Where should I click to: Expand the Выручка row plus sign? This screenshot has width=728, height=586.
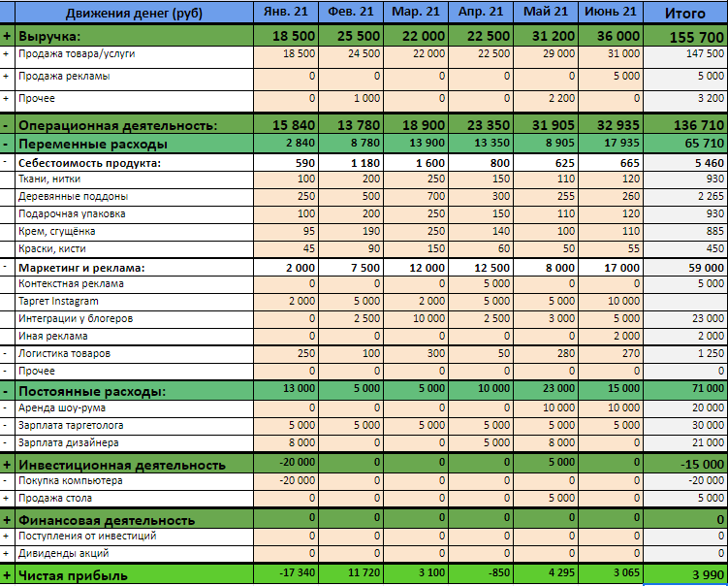[7, 36]
